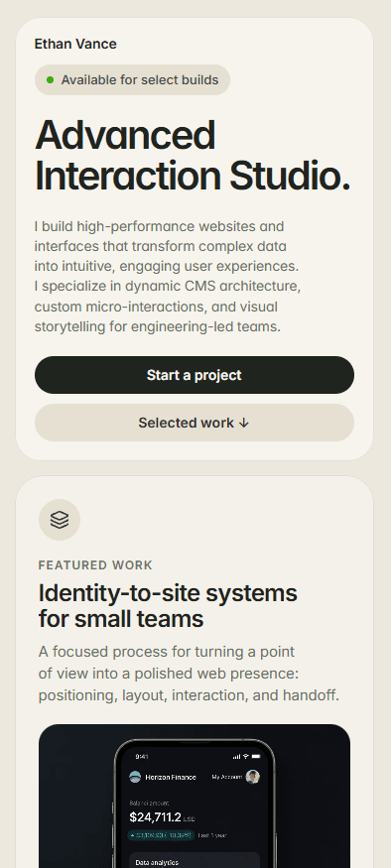This screenshot has width=391, height=868.
Task: Click the paragraph starting 'I build high-performance websites'
Action: 168,277
